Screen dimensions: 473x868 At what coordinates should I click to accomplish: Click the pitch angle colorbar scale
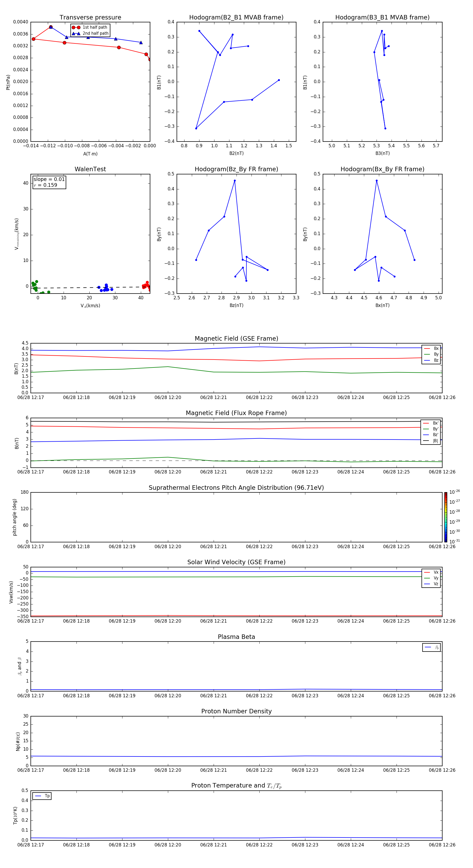(x=446, y=517)
